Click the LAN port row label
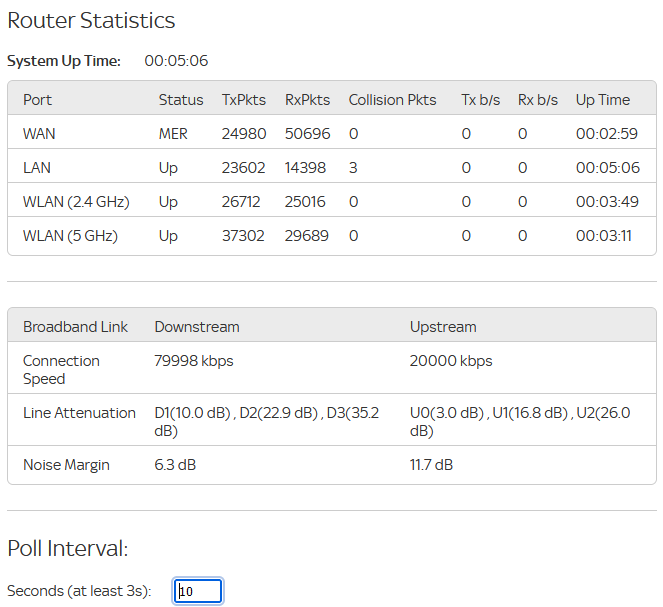 coord(37,168)
